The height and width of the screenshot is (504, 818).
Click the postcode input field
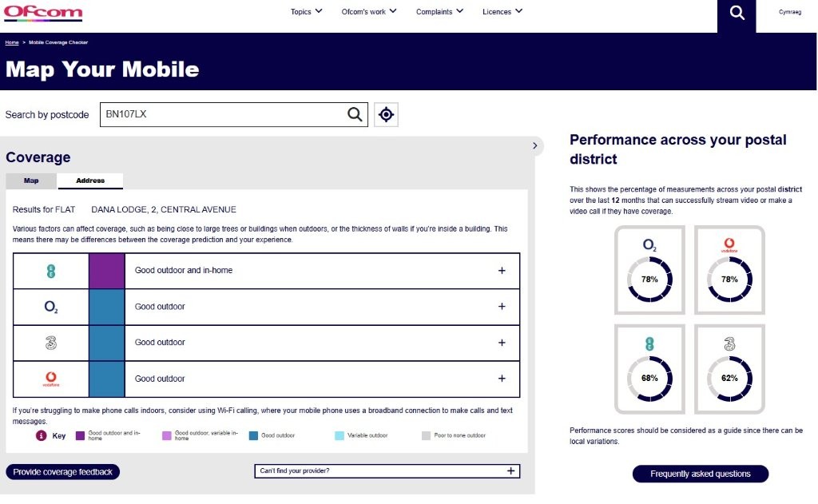224,114
